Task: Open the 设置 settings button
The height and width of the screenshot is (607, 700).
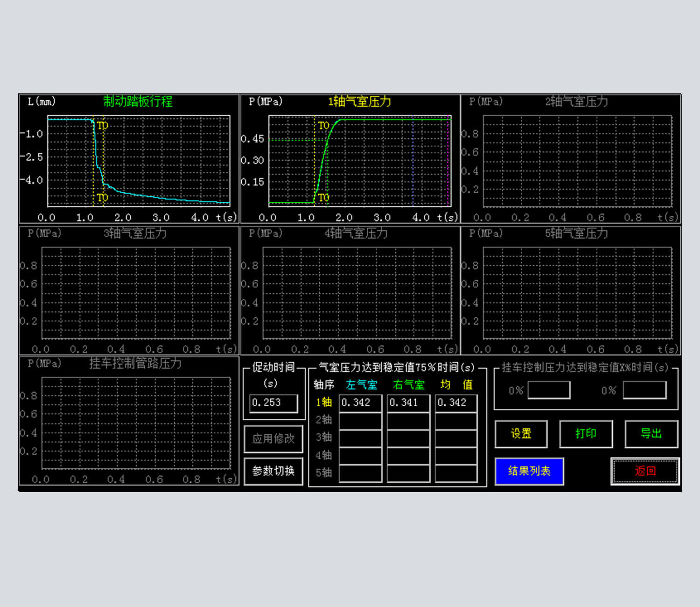Action: [521, 434]
